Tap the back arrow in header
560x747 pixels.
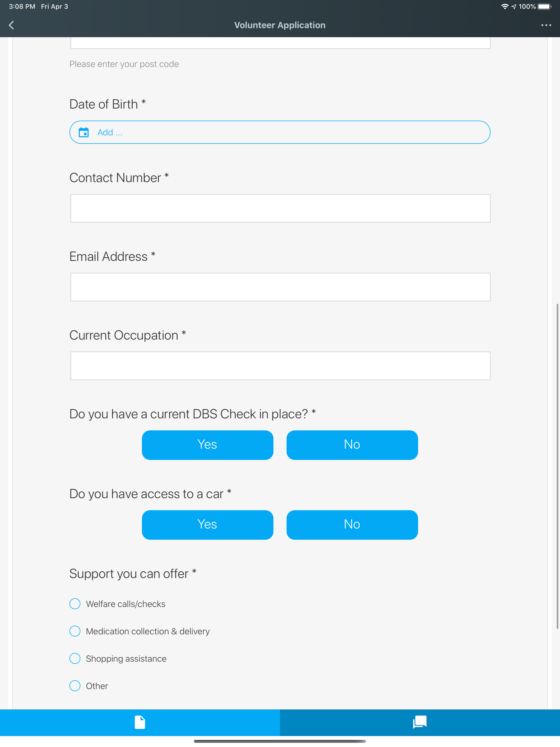(11, 25)
